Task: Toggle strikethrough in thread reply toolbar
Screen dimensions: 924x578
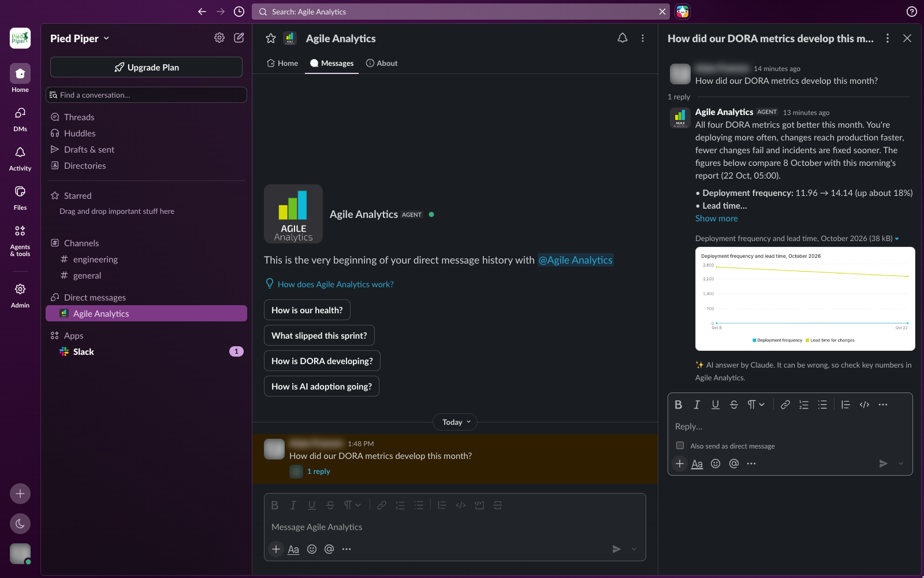Action: coord(734,405)
